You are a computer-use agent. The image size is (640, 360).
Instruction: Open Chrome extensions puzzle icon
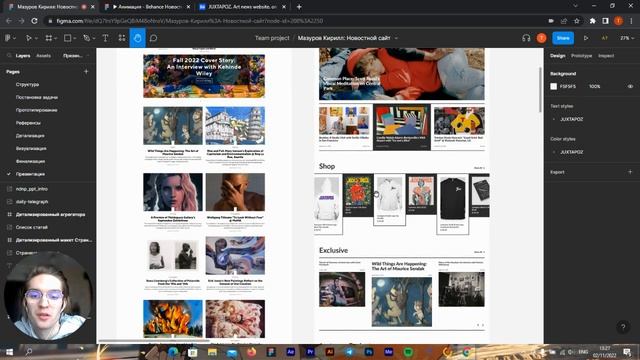click(x=593, y=21)
